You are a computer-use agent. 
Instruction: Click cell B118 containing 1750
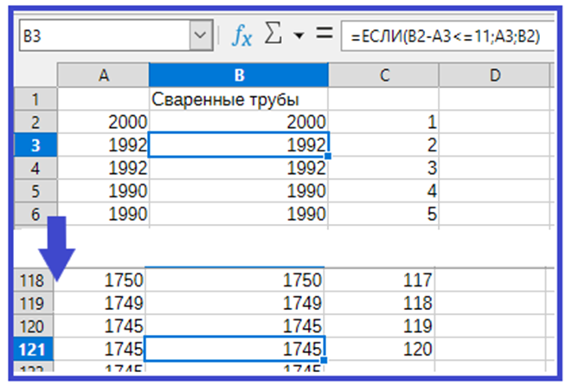pyautogui.click(x=238, y=280)
